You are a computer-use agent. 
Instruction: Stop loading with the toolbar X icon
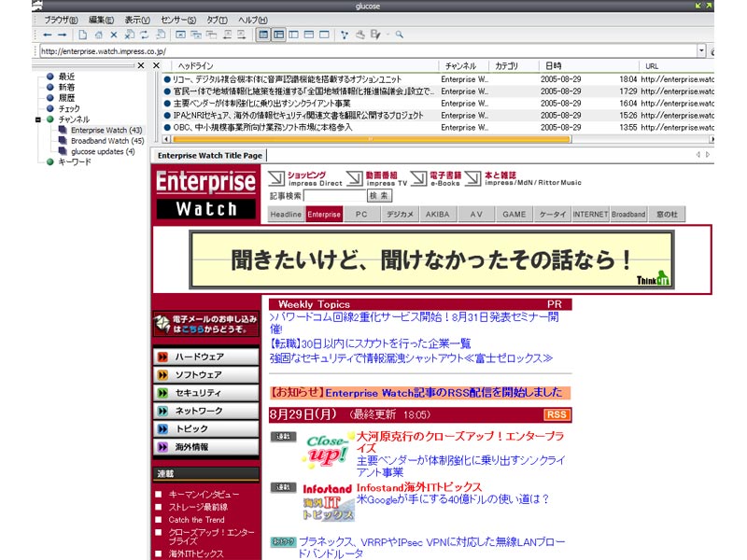pyautogui.click(x=114, y=35)
